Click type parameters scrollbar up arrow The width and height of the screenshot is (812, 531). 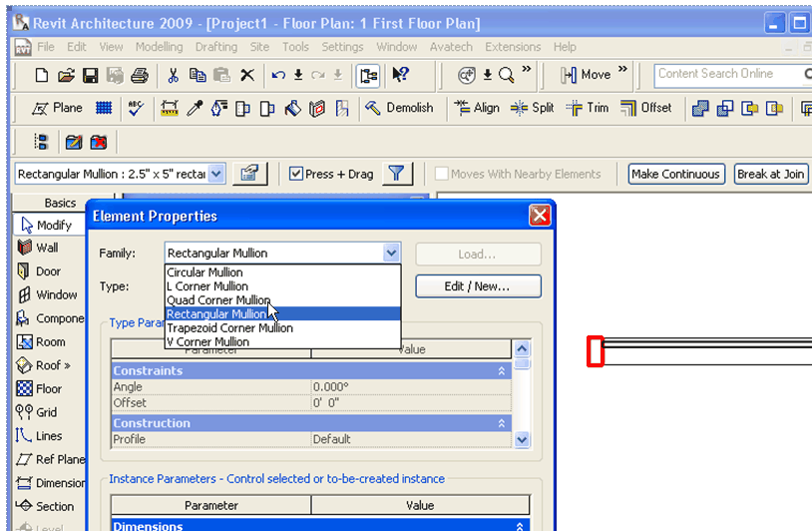point(522,348)
